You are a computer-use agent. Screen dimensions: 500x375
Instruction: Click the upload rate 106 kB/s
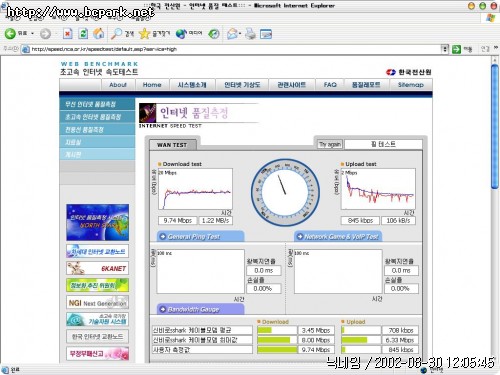click(x=398, y=220)
